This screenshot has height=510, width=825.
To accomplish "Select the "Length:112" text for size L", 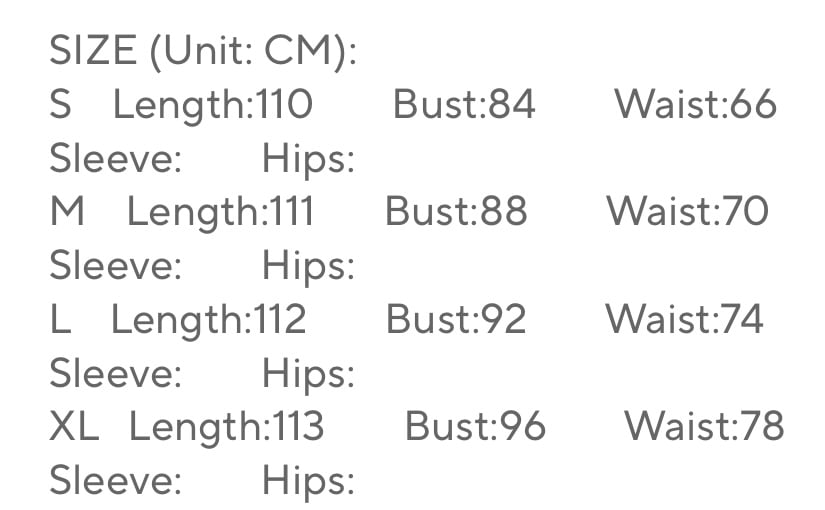I will click(208, 319).
